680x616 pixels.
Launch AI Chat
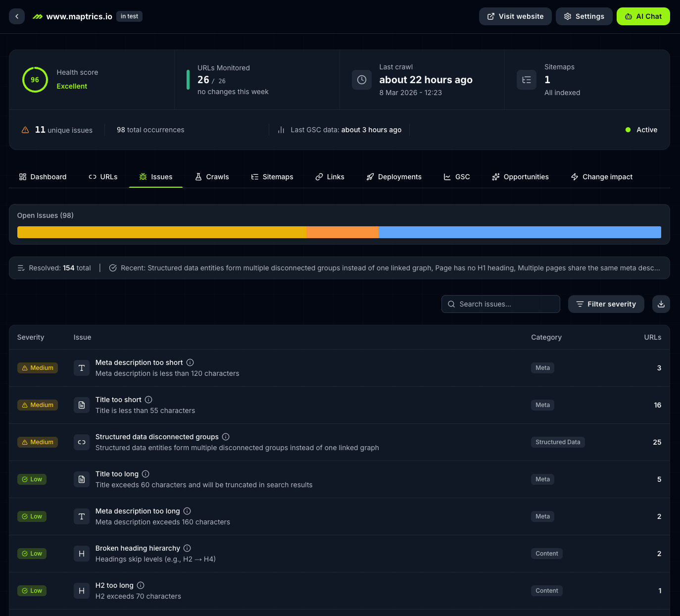pyautogui.click(x=643, y=16)
